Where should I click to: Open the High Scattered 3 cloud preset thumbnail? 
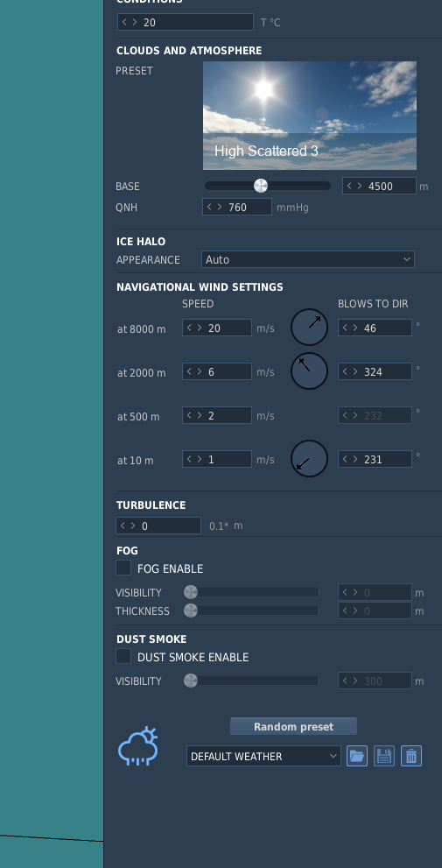pos(310,115)
